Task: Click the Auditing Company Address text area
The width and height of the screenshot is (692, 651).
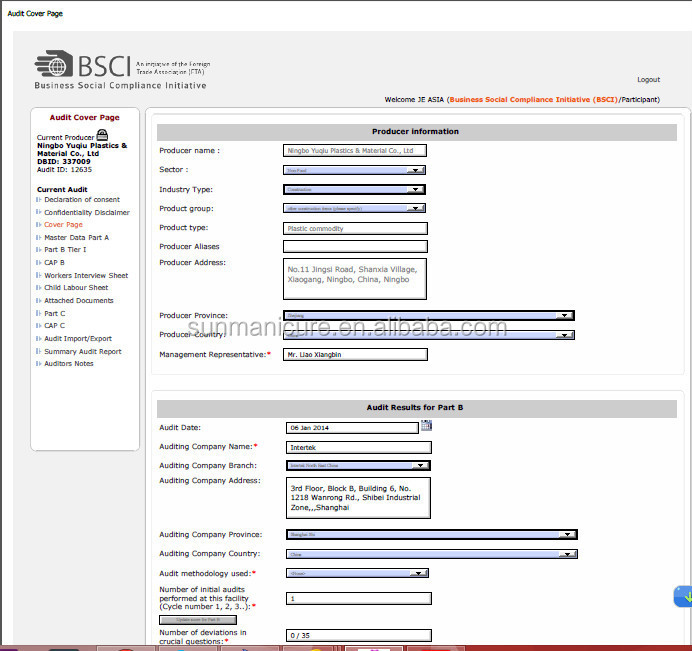Action: pyautogui.click(x=358, y=498)
